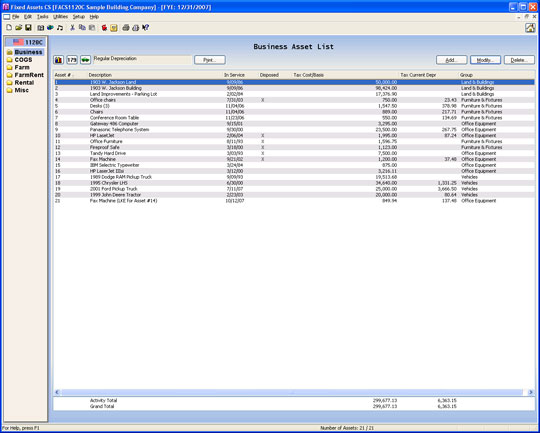Click the New file toolbar icon
The height and width of the screenshot is (433, 540).
point(9,28)
